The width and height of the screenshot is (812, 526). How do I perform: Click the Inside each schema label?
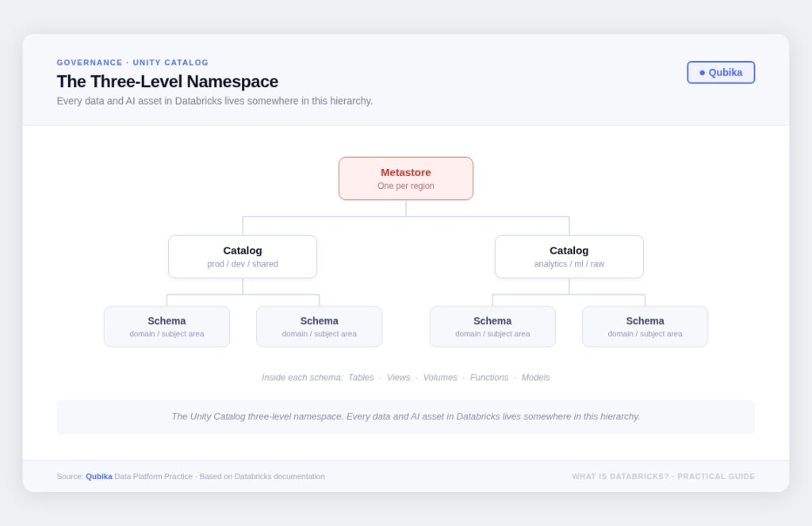click(x=302, y=378)
